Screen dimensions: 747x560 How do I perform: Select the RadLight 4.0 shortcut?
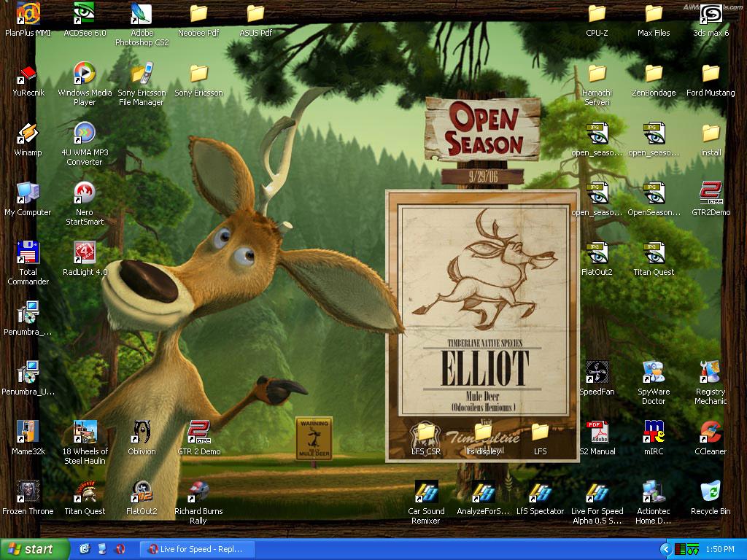pyautogui.click(x=85, y=253)
